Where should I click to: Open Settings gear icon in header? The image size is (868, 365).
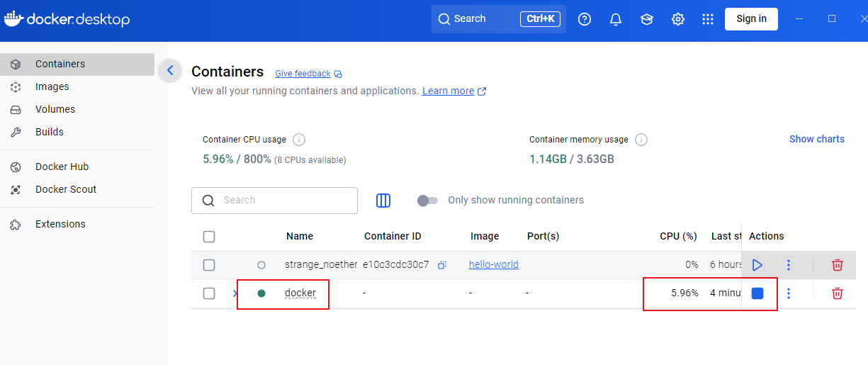[x=678, y=19]
